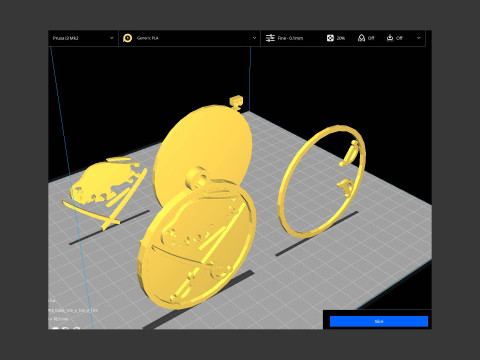The width and height of the screenshot is (480, 360).
Task: Click the yellow extruder icon beside Generic PLA
Action: click(127, 38)
